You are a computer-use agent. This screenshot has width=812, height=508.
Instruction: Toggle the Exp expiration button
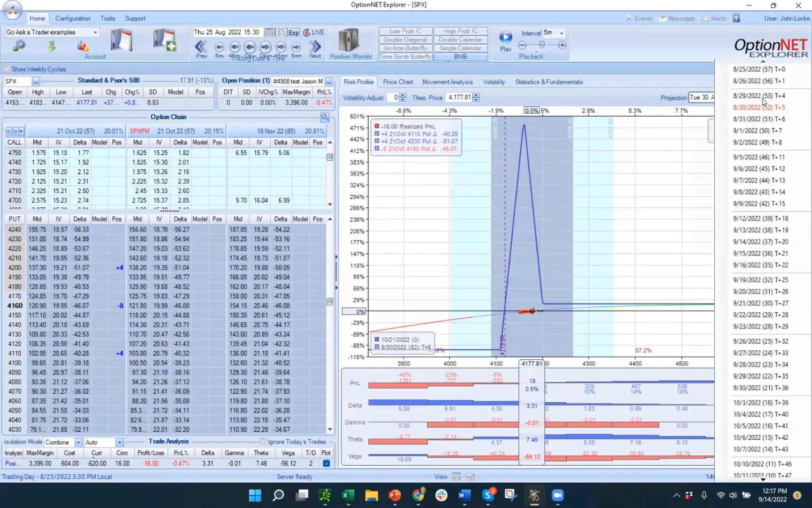[x=294, y=32]
